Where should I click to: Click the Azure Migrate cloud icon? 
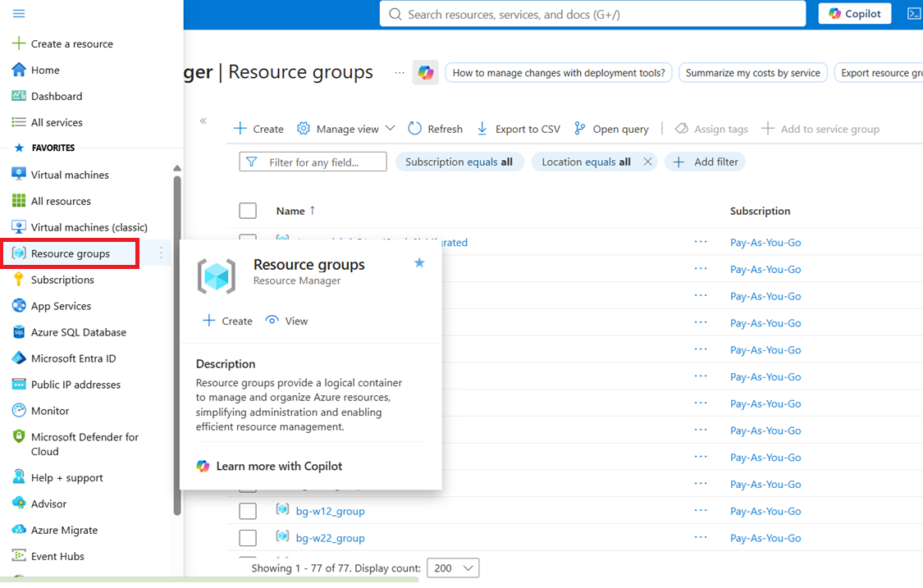pyautogui.click(x=19, y=530)
